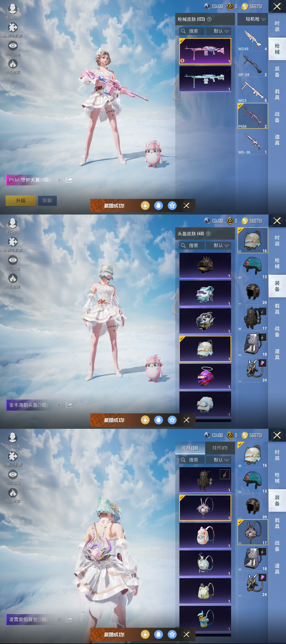Viewport: 286px width, 644px height.
Task: Toggle 展示设置 eye on the weapon skins screen
Action: (x=13, y=48)
